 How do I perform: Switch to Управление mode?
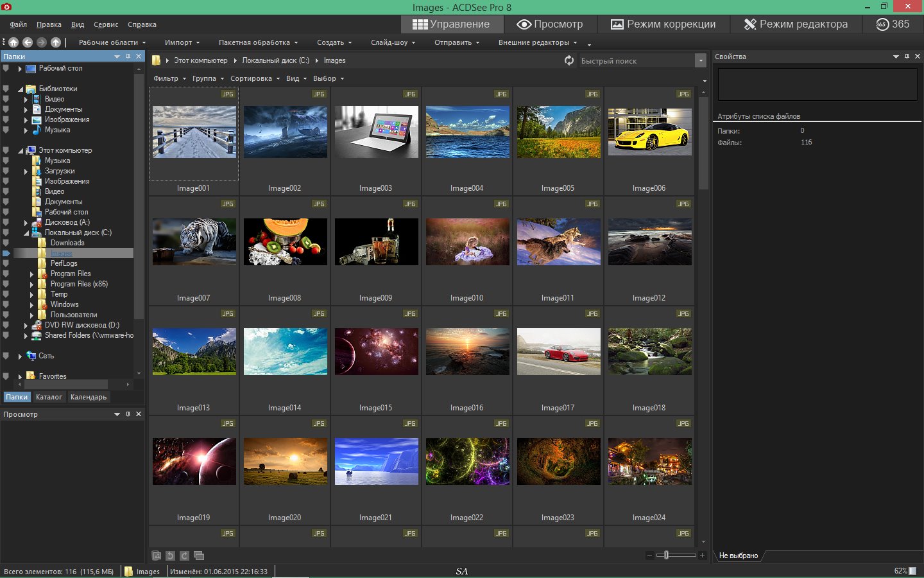click(451, 24)
